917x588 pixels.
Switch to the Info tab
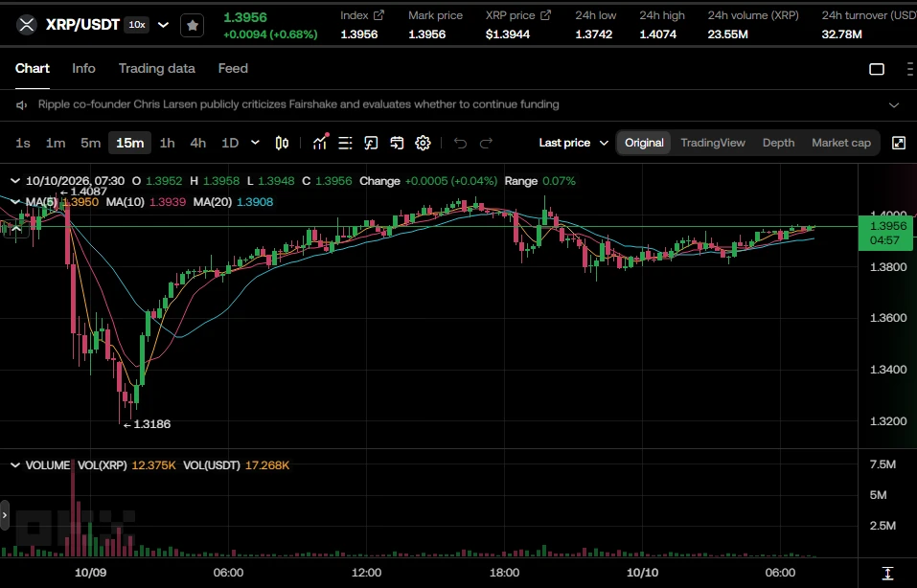tap(83, 68)
